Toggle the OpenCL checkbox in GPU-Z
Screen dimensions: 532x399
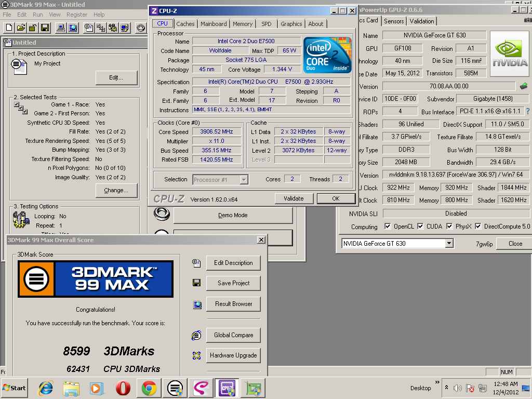388,227
